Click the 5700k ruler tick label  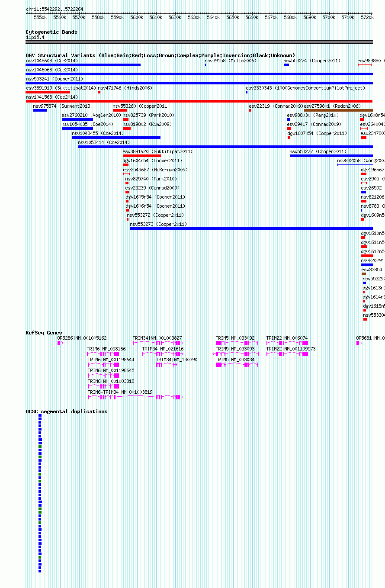[329, 17]
